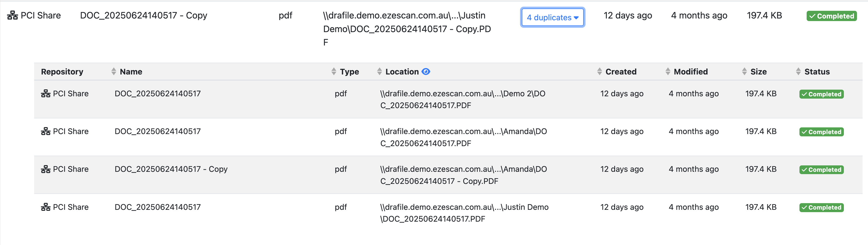Click the PCI Share icon beside the Copy duplicate row

45,169
